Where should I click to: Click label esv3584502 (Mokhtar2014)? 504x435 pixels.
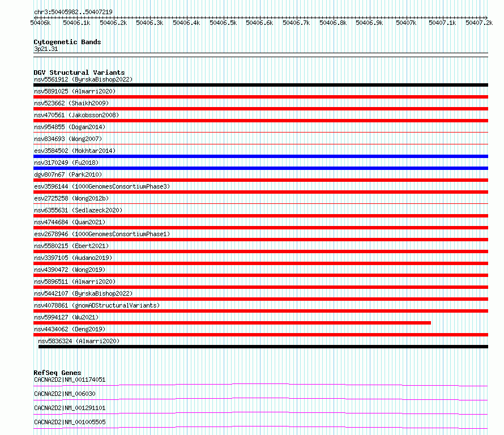(x=75, y=151)
